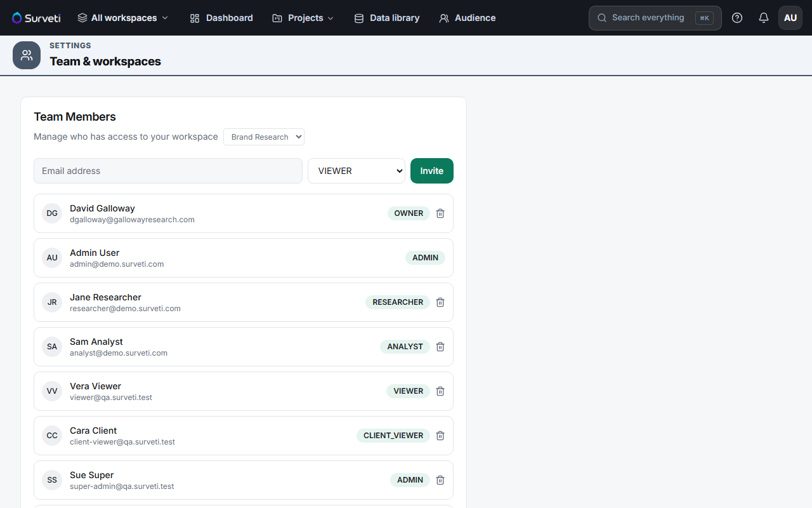Screen dimensions: 812x508
Task: Remove Vera Viewer using trash icon
Action: tap(440, 391)
